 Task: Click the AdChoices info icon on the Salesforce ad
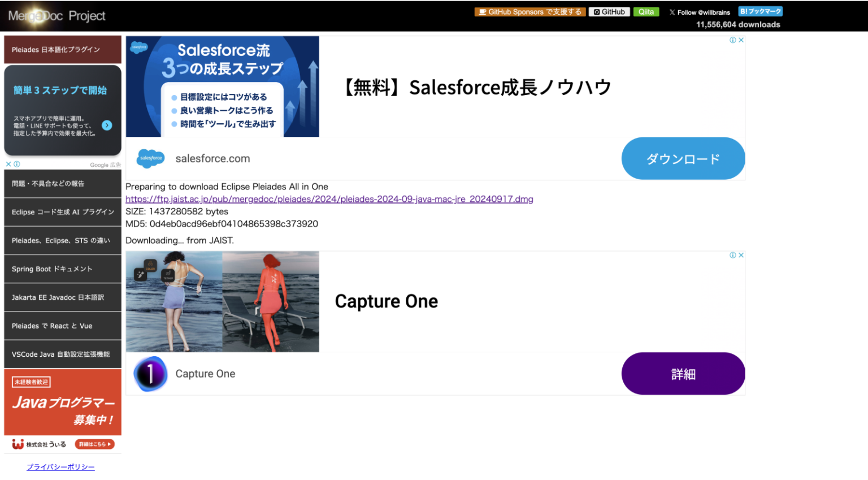(734, 40)
